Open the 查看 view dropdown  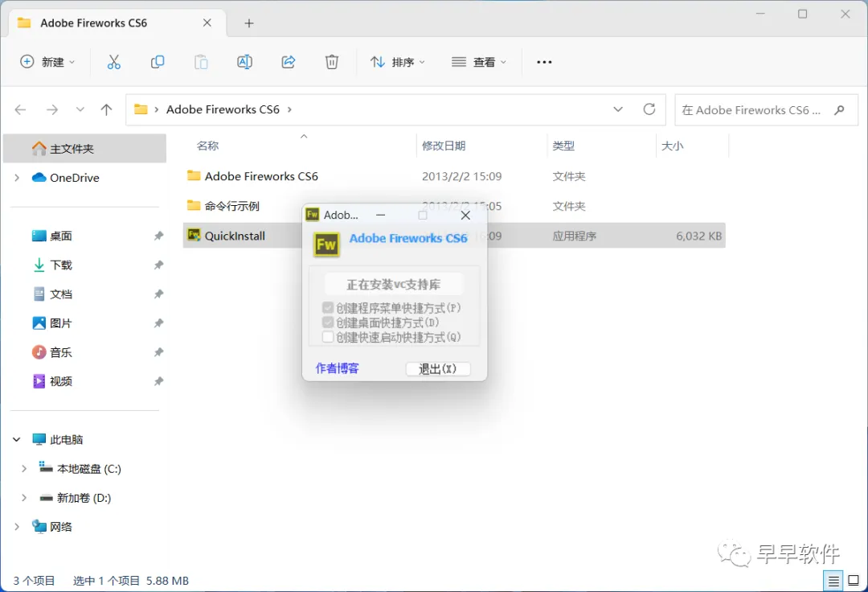479,62
